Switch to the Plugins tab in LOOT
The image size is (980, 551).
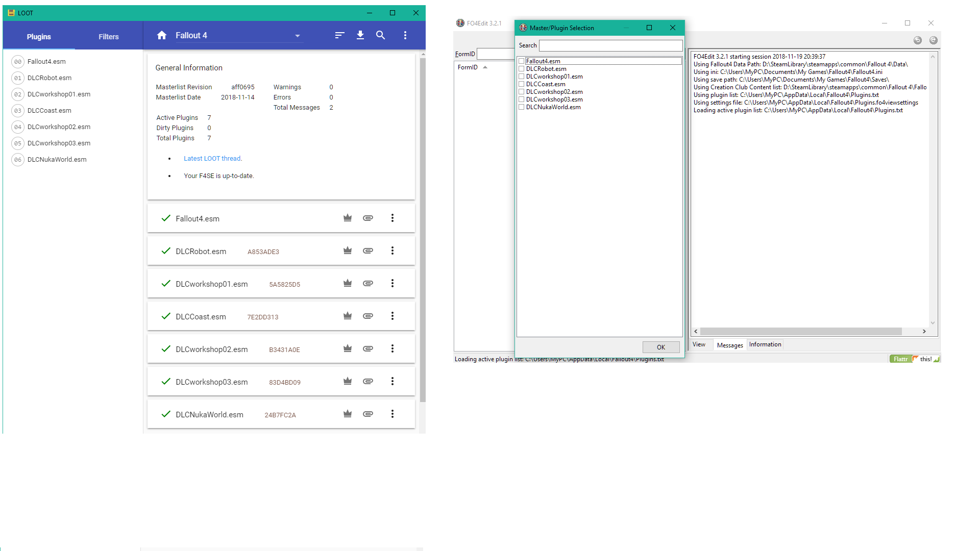39,37
